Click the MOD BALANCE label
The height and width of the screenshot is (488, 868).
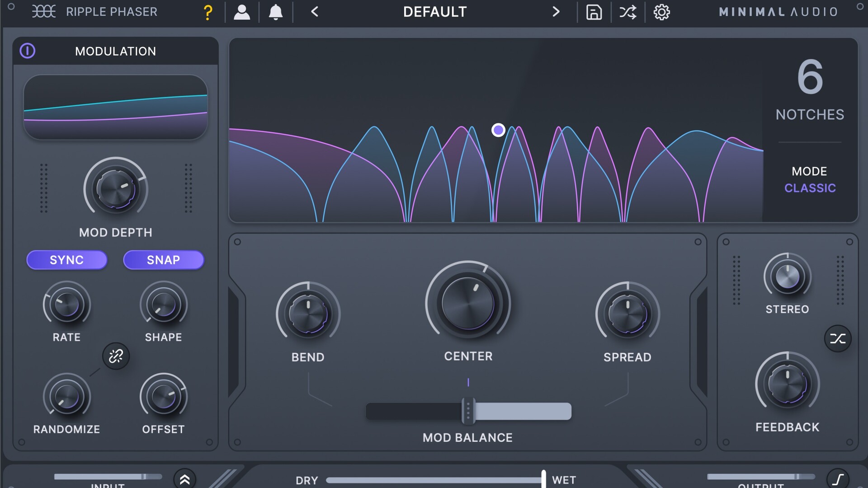[x=467, y=437]
